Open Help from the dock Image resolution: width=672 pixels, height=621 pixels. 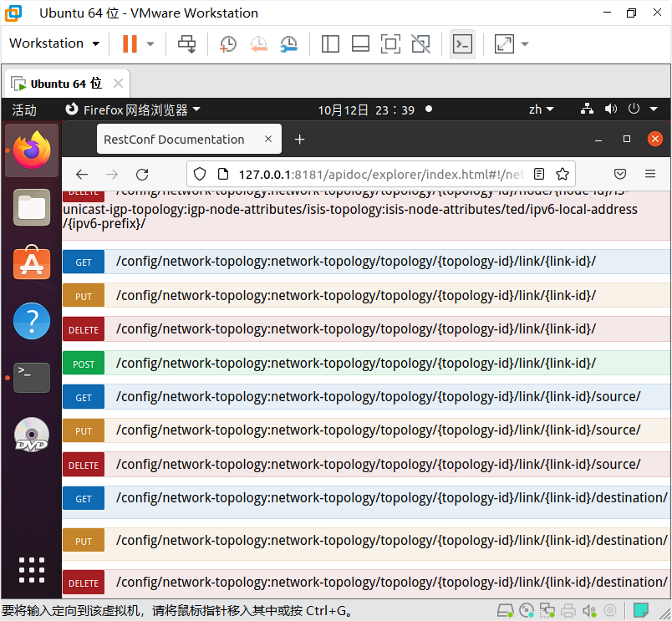pos(32,321)
